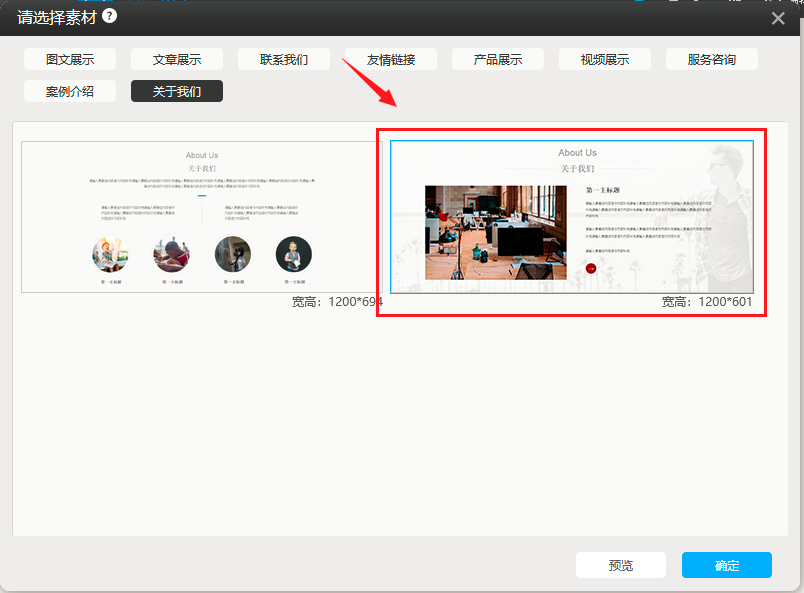This screenshot has height=593, width=804.
Task: Choose the 1200*601 About Us template
Action: (x=571, y=217)
